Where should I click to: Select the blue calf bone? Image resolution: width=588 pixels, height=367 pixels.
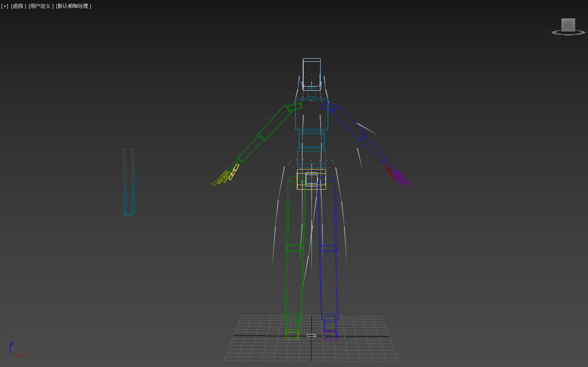coord(328,282)
